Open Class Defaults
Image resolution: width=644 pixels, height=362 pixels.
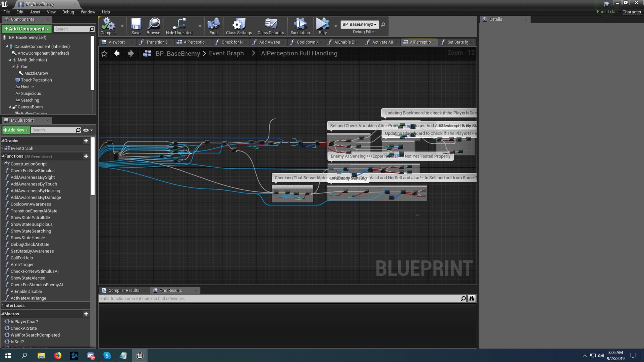coord(271,26)
